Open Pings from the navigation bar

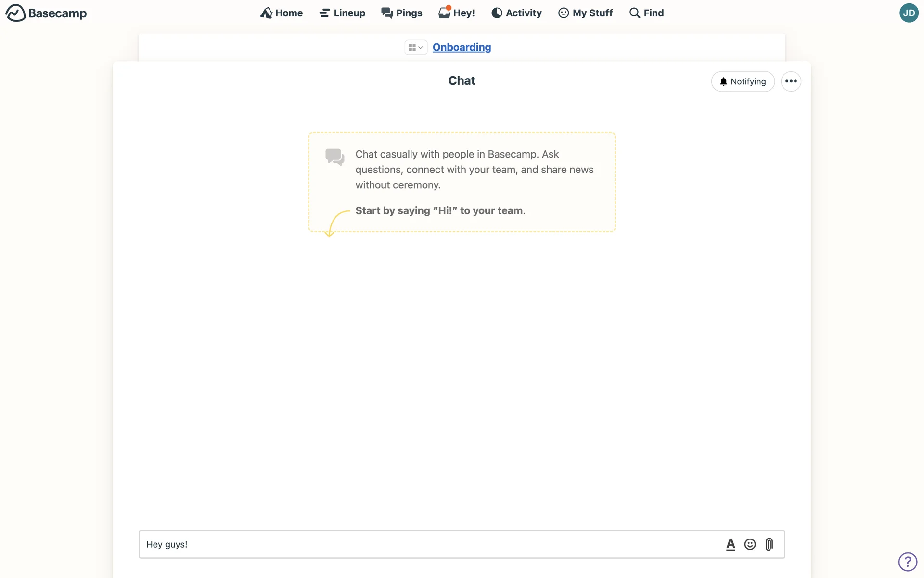click(402, 13)
